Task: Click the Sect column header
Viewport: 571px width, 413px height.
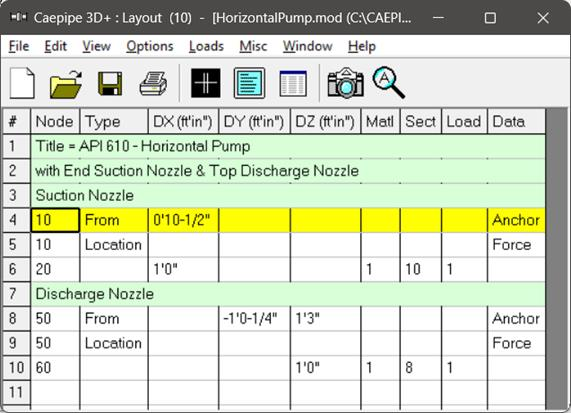Action: 421,122
